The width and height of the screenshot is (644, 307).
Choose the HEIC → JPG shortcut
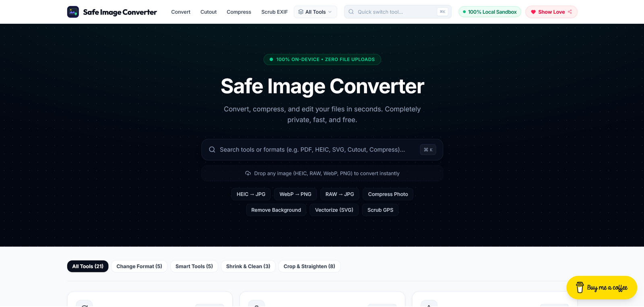251,194
